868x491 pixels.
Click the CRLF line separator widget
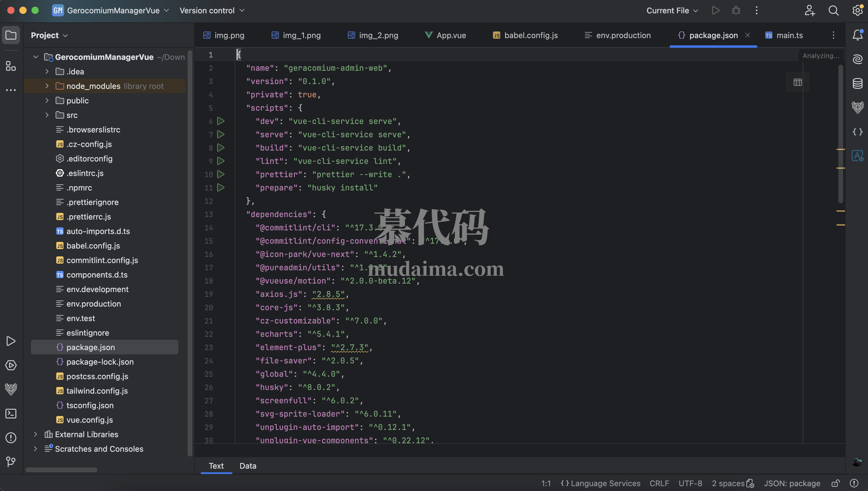pos(659,483)
